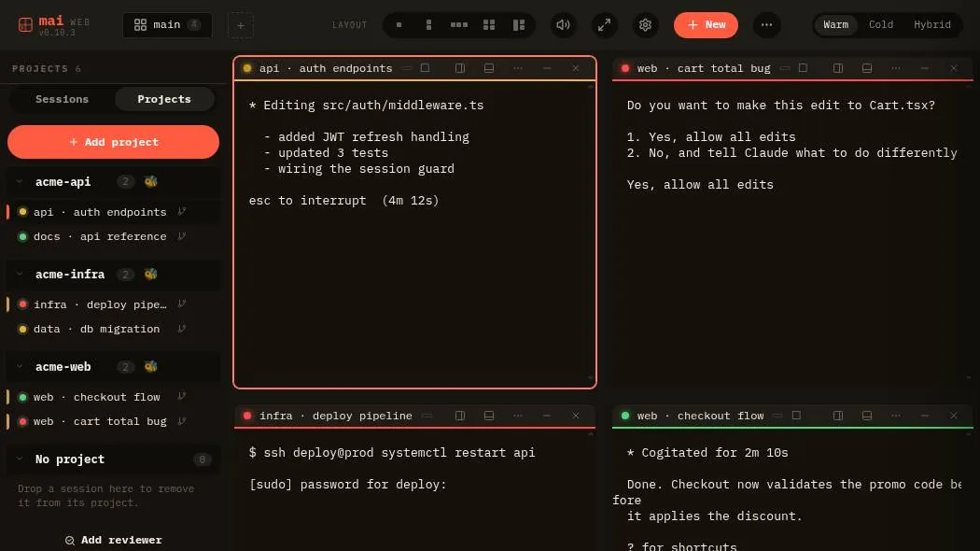Click scrollbar up arrow in api auth endpoints pane
980x551 pixels.
591,86
